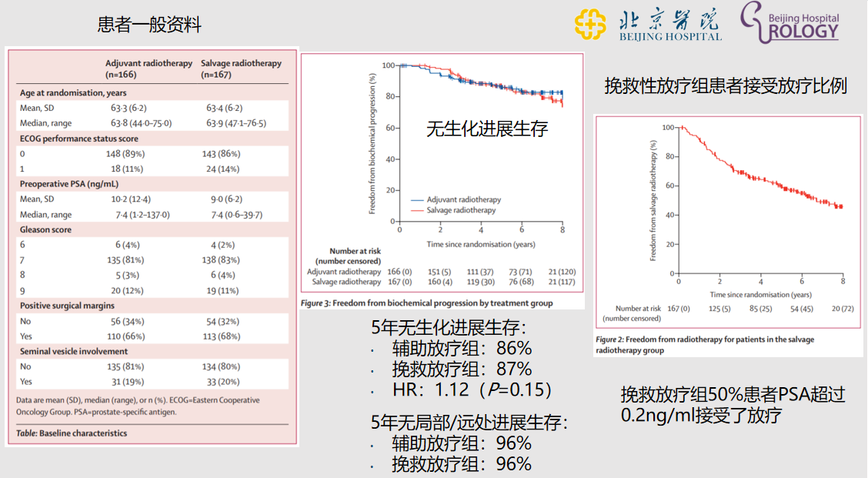The width and height of the screenshot is (868, 478).
Task: Click the at-risk value 125 (5)
Action: tap(719, 309)
